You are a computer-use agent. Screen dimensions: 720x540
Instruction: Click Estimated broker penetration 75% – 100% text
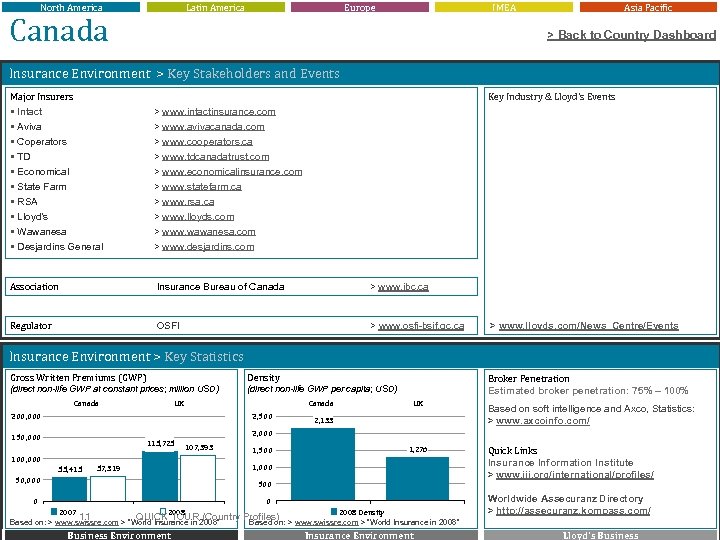point(588,391)
